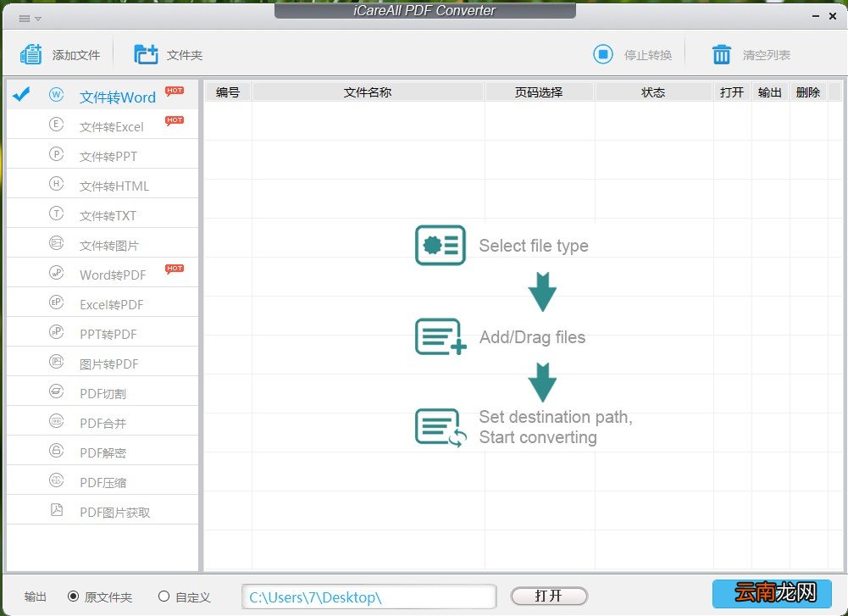Click the 页码选择 column header
Image resolution: width=848 pixels, height=616 pixels.
(x=539, y=92)
